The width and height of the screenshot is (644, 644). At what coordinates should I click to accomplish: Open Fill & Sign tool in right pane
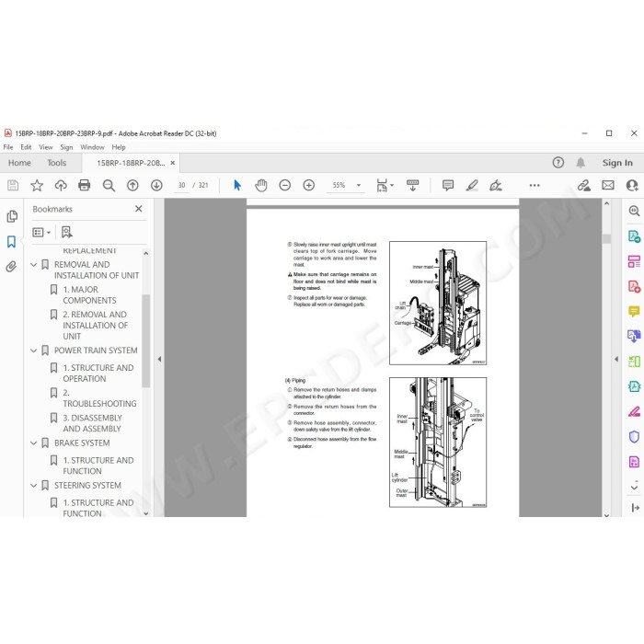634,411
